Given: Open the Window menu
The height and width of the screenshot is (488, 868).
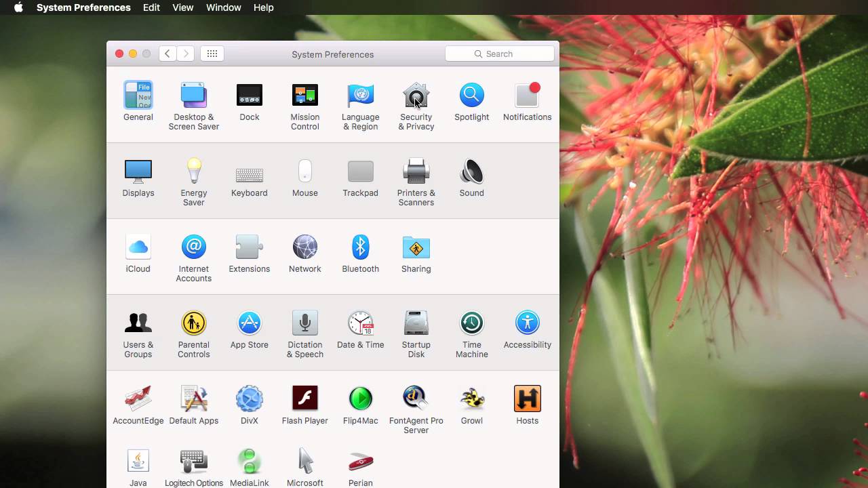Looking at the screenshot, I should click(223, 7).
